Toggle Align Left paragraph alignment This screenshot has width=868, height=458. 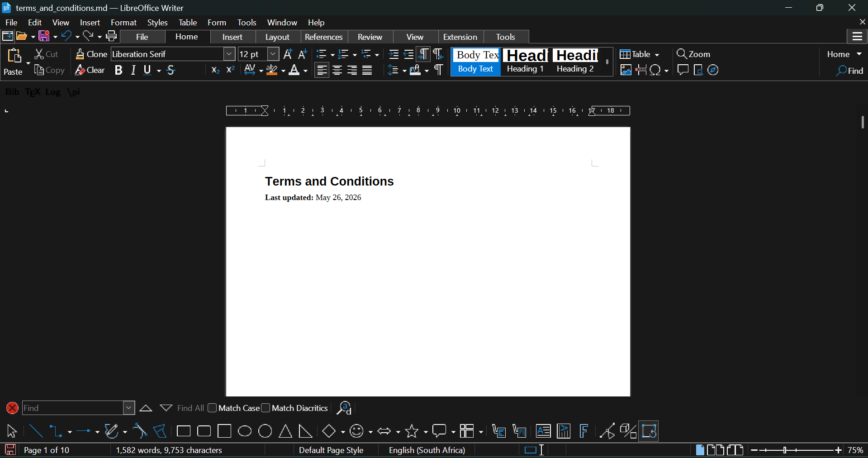point(322,70)
